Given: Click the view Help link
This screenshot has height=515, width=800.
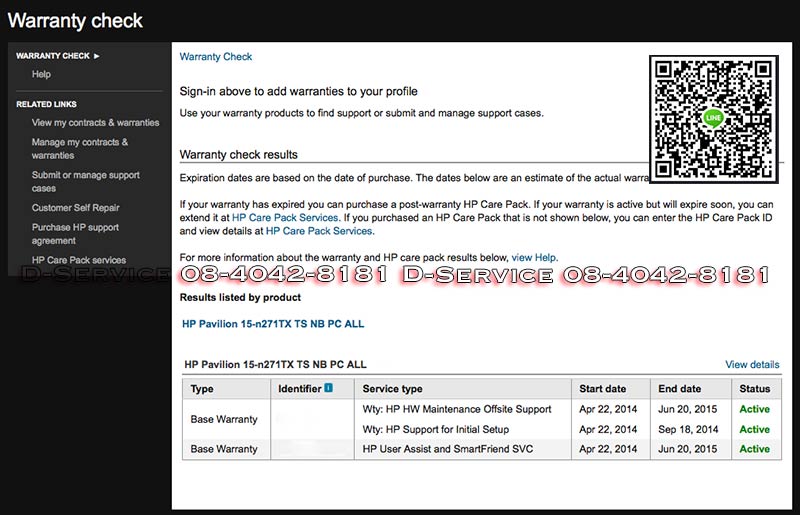Looking at the screenshot, I should 534,257.
